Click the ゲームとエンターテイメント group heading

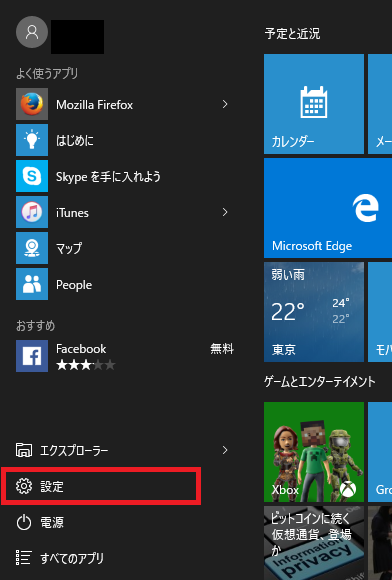coord(320,381)
